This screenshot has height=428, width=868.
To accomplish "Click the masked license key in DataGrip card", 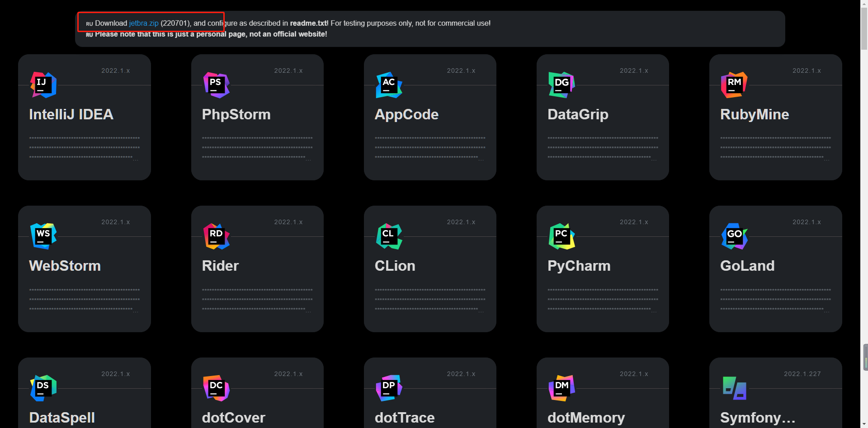I will pyautogui.click(x=603, y=148).
